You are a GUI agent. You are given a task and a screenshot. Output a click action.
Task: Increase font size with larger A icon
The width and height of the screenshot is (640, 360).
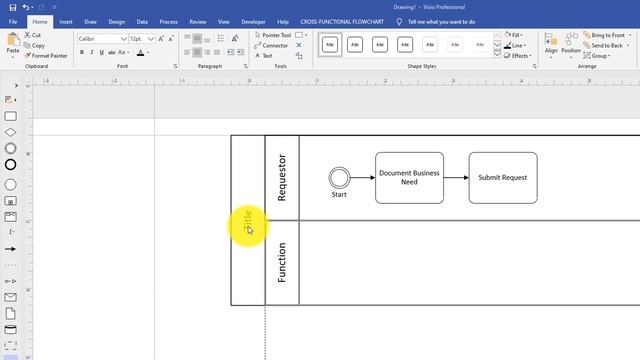tap(161, 38)
